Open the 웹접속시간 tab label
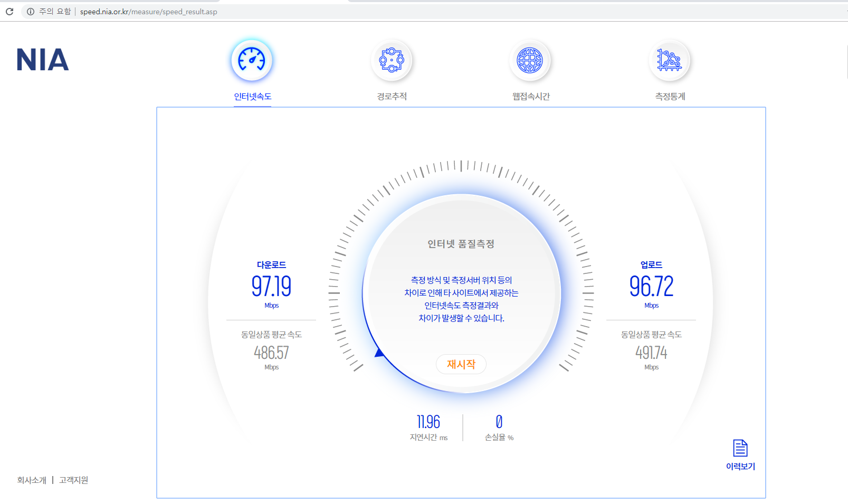The image size is (848, 504). [531, 97]
